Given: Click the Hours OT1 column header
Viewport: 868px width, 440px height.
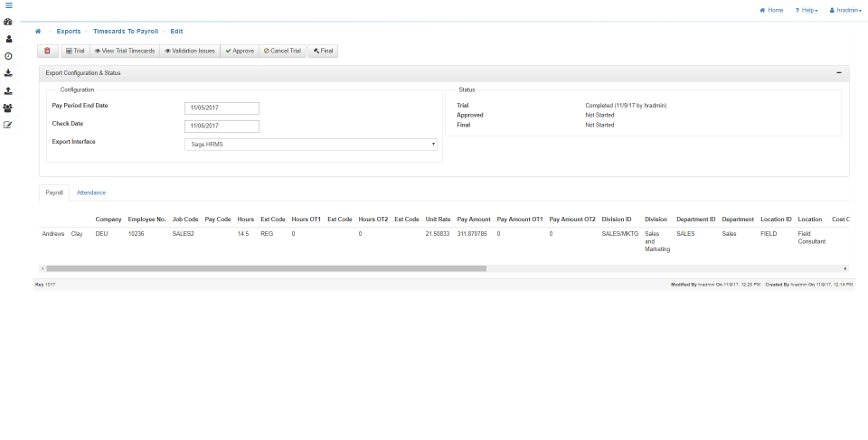Looking at the screenshot, I should pos(307,220).
